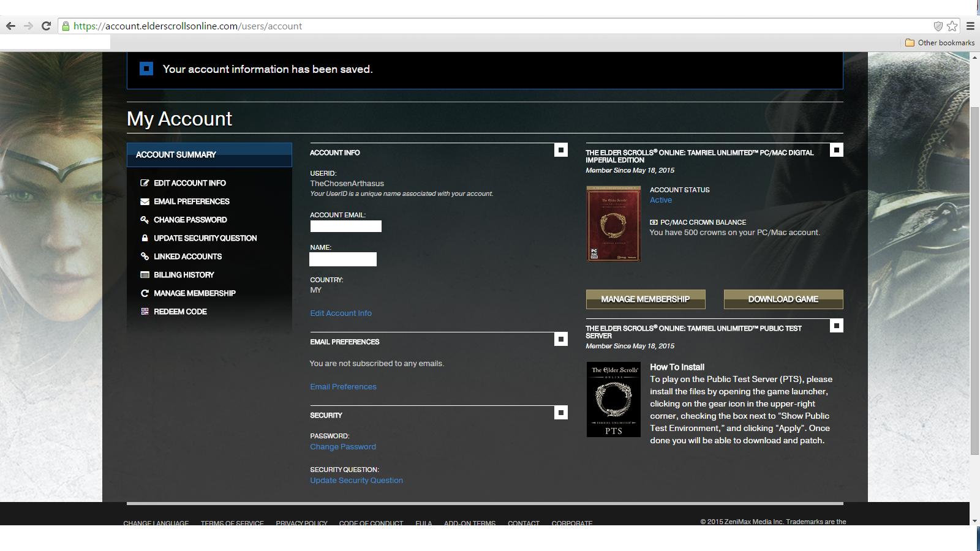Follow the blue Edit Account Info link
Image resolution: width=980 pixels, height=551 pixels.
(x=341, y=313)
